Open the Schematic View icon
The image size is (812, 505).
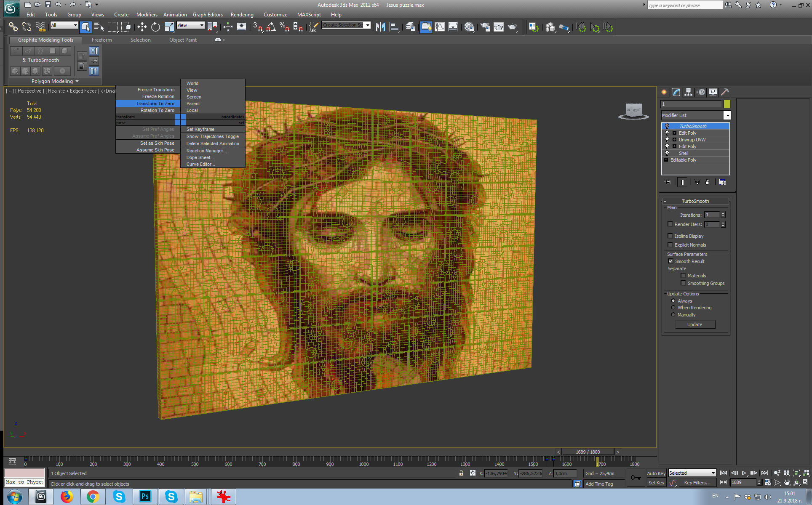point(453,27)
